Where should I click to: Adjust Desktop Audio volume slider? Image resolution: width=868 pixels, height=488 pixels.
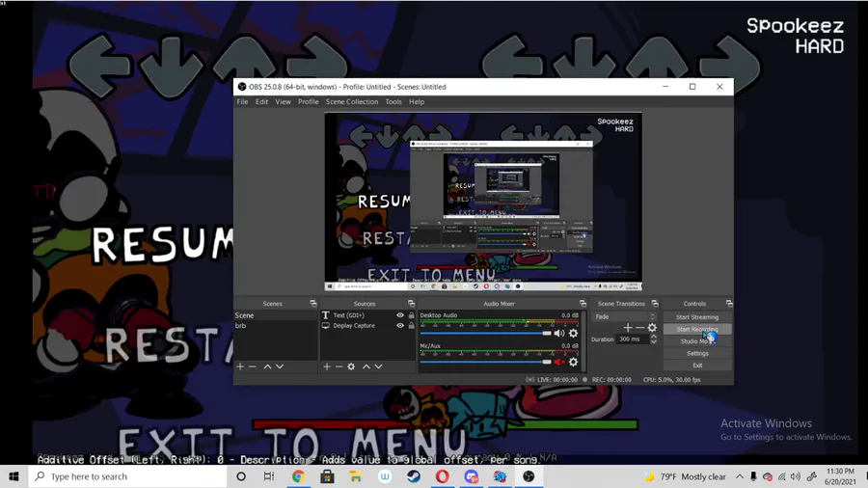coord(485,333)
